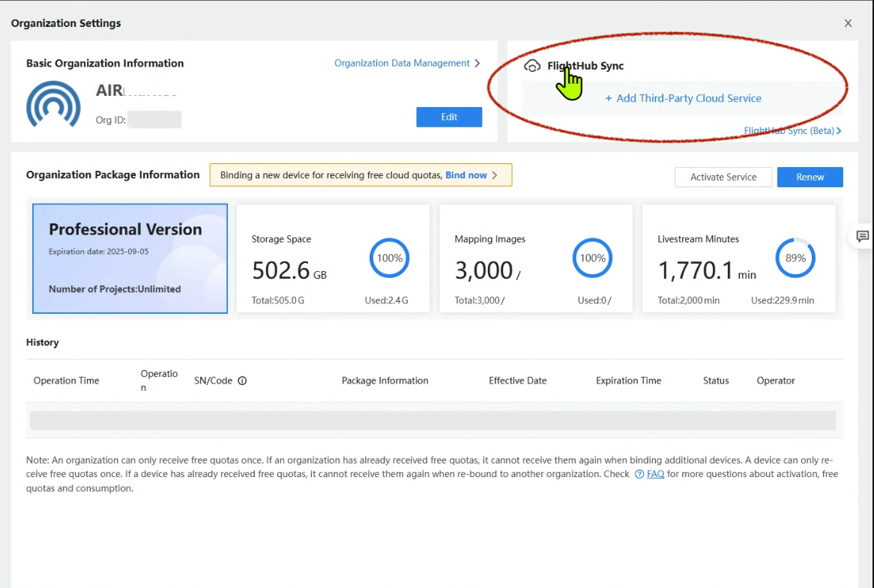The image size is (874, 588).
Task: Close the Organization Settings dialog
Action: (848, 22)
